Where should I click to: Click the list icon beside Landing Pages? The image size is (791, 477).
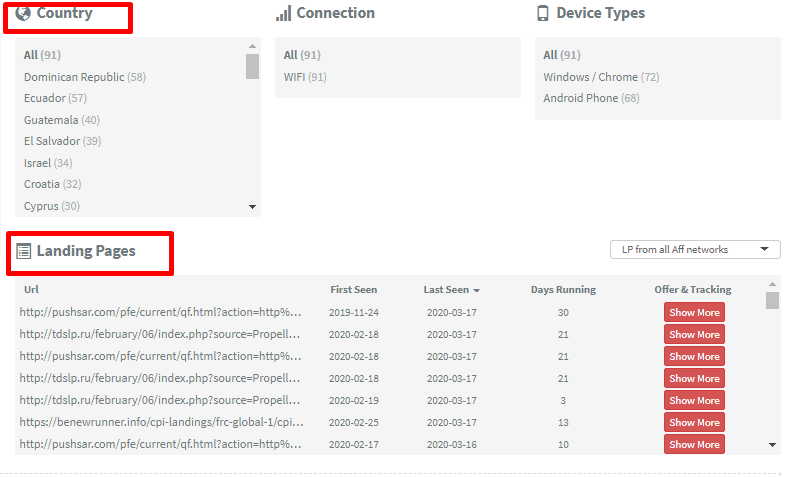pos(24,251)
